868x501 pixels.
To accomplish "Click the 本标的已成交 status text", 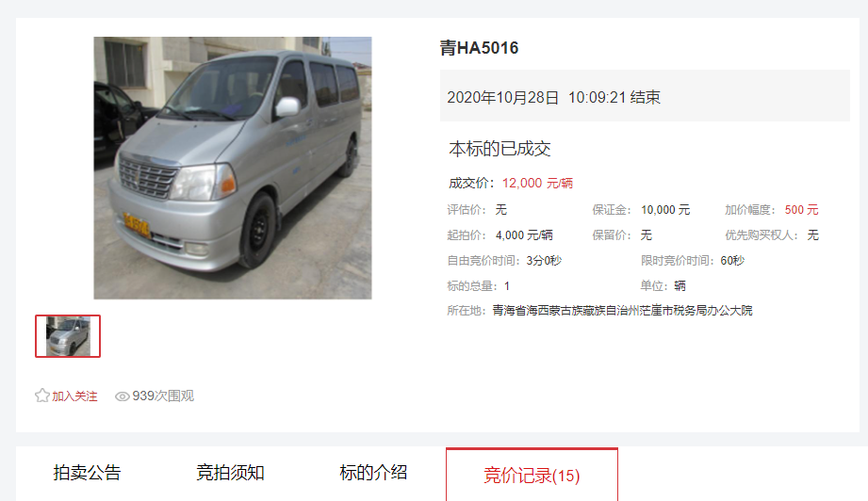I will pyautogui.click(x=500, y=149).
